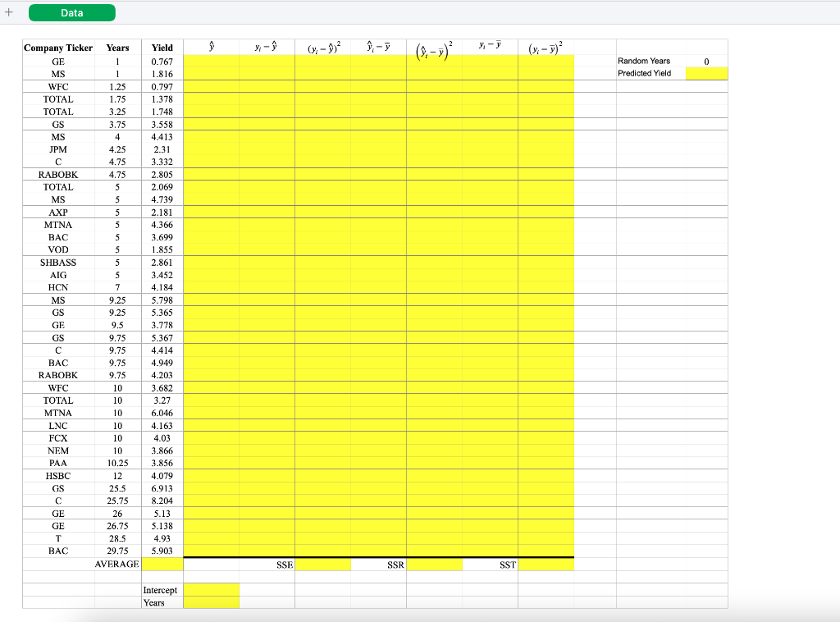Select the yellow SSE result cell

tap(323, 565)
